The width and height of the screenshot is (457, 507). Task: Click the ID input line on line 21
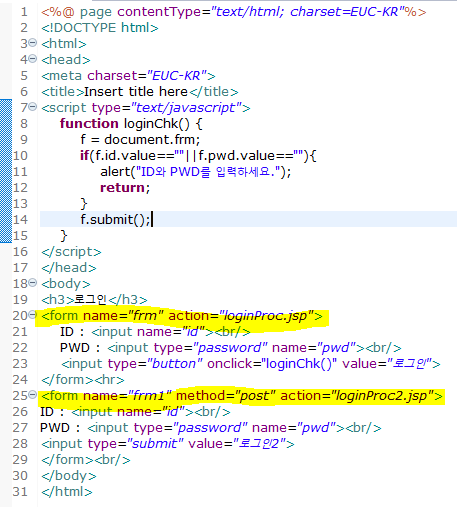[155, 332]
